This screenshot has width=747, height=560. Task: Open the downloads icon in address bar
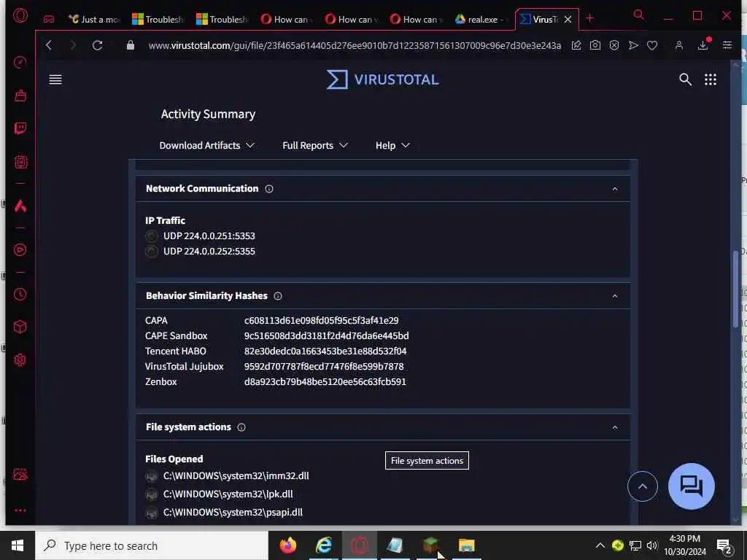point(703,45)
